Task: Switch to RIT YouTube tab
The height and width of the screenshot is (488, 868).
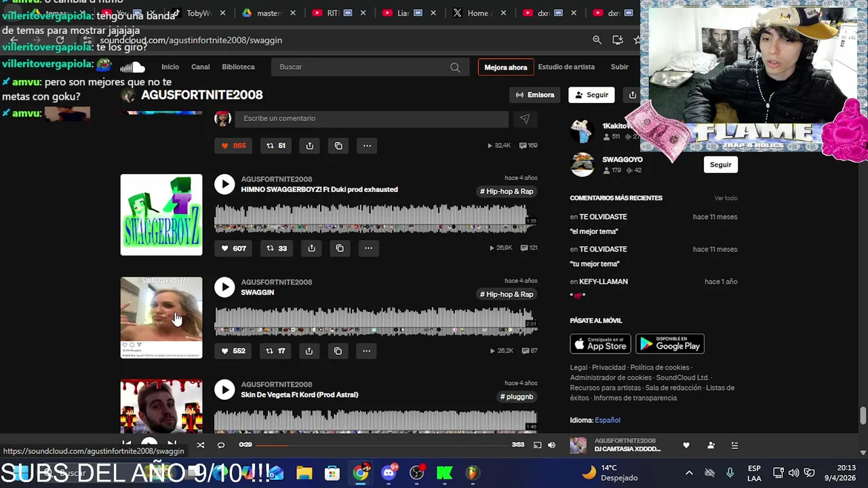Action: (339, 13)
